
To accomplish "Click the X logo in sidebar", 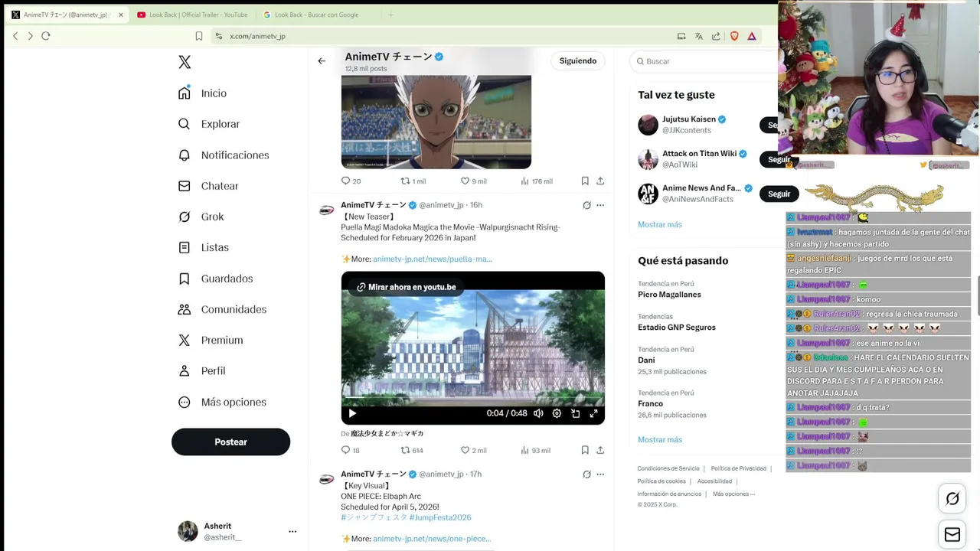I will (185, 62).
